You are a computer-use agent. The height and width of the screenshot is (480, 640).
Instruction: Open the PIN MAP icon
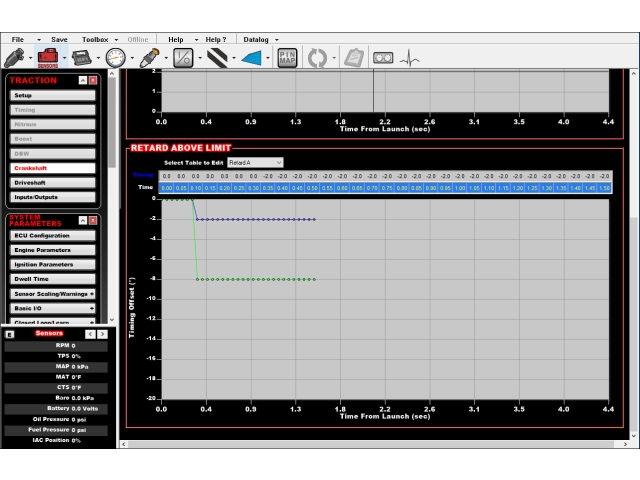point(287,58)
